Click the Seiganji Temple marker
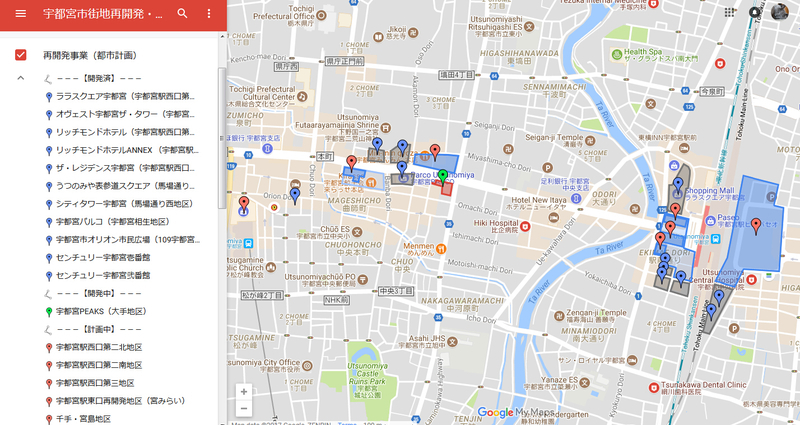This screenshot has width=800, height=425. (x=590, y=140)
